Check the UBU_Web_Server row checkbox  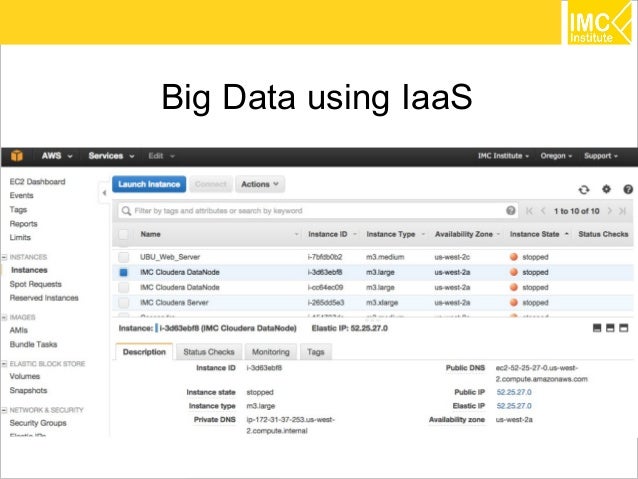(x=123, y=257)
